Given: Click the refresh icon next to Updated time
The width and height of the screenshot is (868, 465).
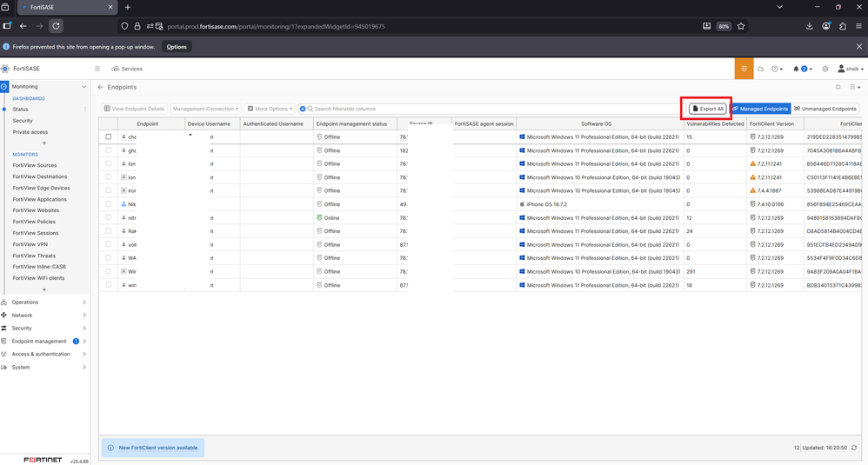Looking at the screenshot, I should coord(854,448).
